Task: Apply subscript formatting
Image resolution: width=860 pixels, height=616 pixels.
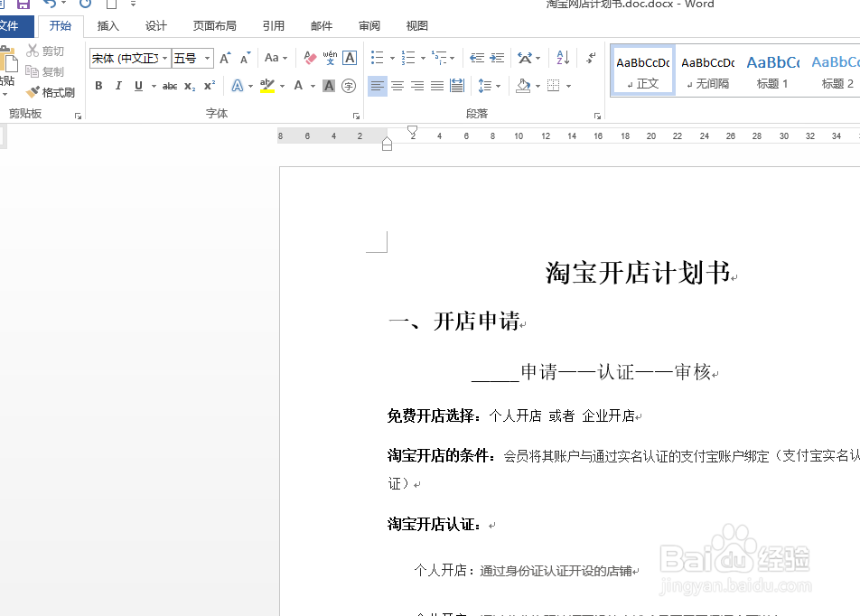Action: coord(190,86)
